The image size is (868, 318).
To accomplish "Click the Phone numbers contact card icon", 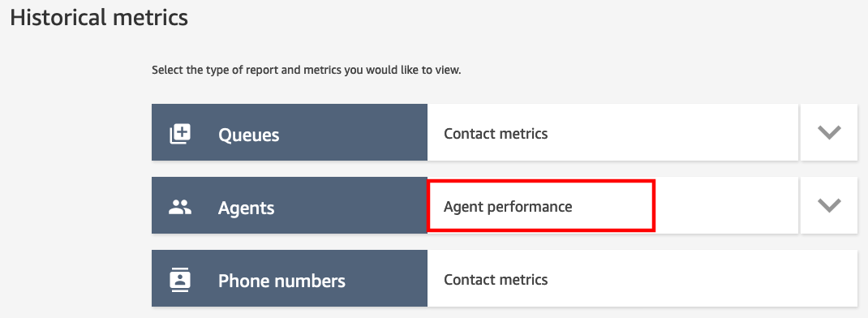I will 180,280.
